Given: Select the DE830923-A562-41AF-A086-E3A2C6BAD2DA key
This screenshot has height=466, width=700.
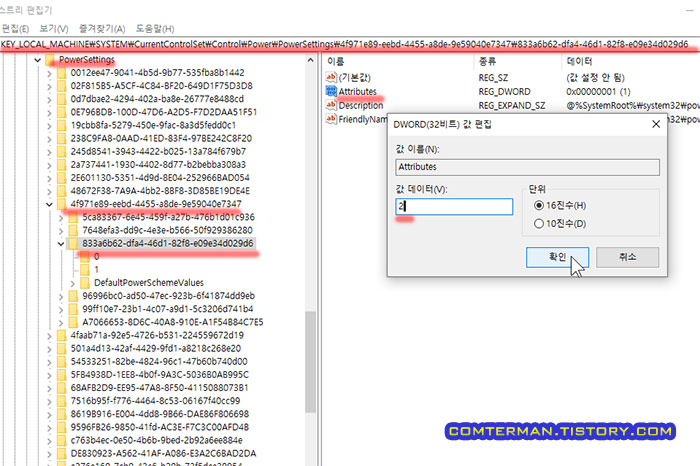Looking at the screenshot, I should pyautogui.click(x=163, y=454).
